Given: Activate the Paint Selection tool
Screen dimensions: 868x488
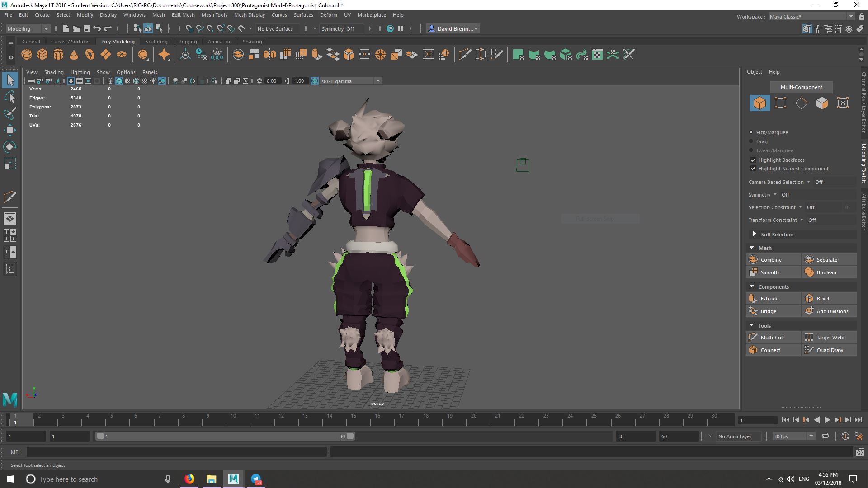Looking at the screenshot, I should click(10, 113).
